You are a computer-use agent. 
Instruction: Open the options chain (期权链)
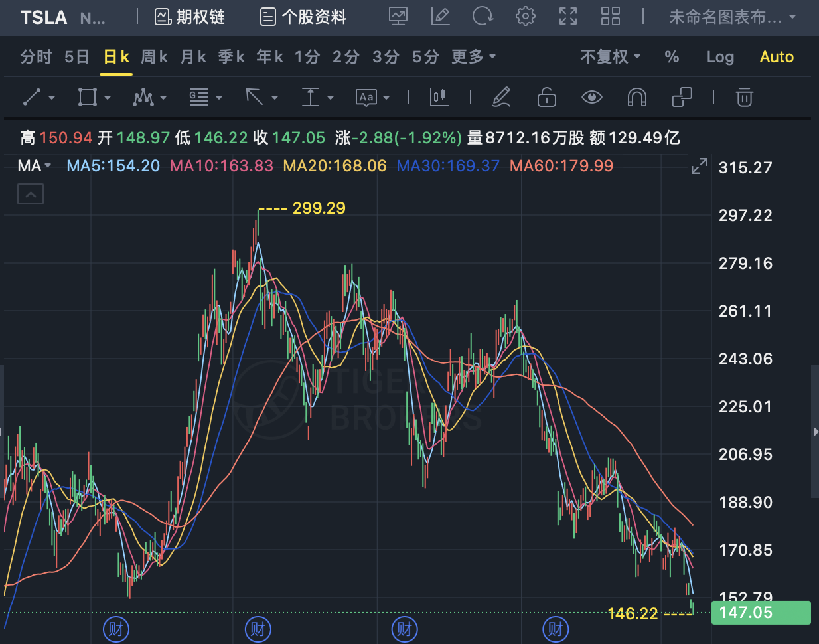[x=190, y=17]
